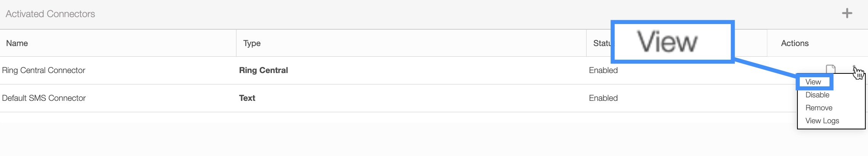Click Enabled status of Default SMS Connector
This screenshot has width=868, height=156.
coord(603,98)
